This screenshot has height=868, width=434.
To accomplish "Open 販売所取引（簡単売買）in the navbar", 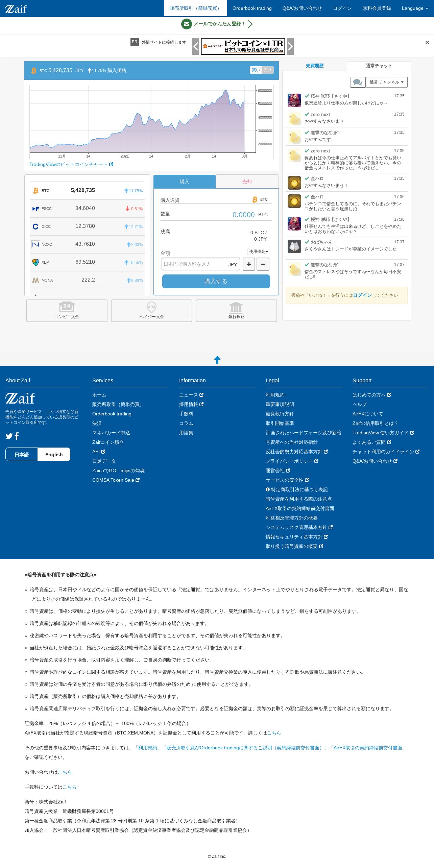I will pos(196,8).
